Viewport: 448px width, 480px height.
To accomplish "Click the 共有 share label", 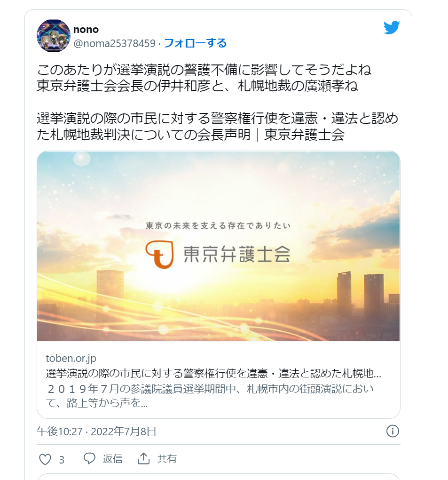I will click(167, 458).
